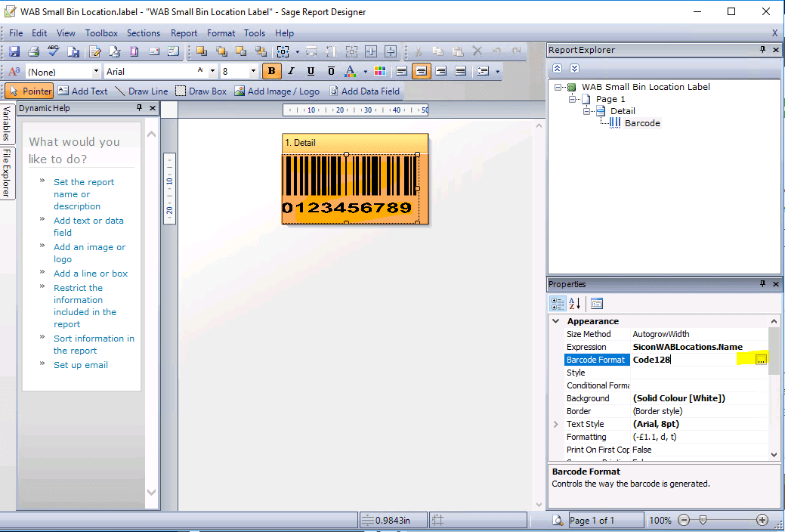Image resolution: width=785 pixels, height=532 pixels.
Task: Collapse all nodes in Report Explorer
Action: point(558,69)
